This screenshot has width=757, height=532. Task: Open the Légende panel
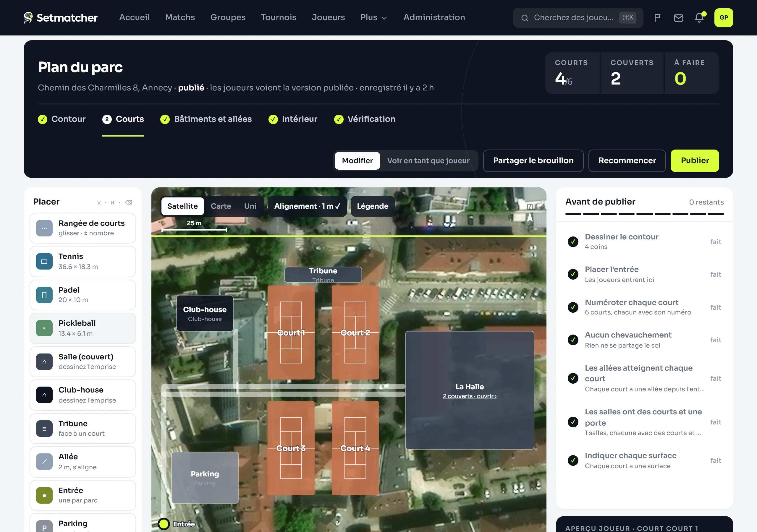pyautogui.click(x=373, y=206)
